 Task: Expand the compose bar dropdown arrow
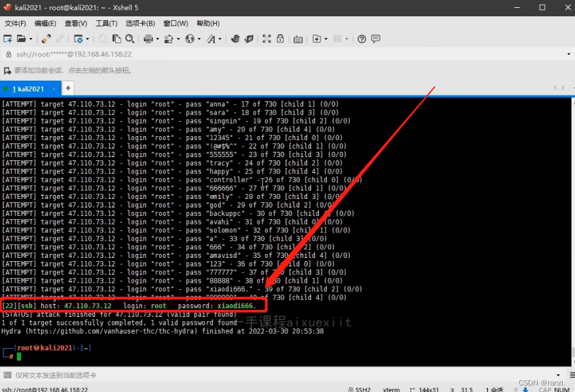click(x=558, y=375)
